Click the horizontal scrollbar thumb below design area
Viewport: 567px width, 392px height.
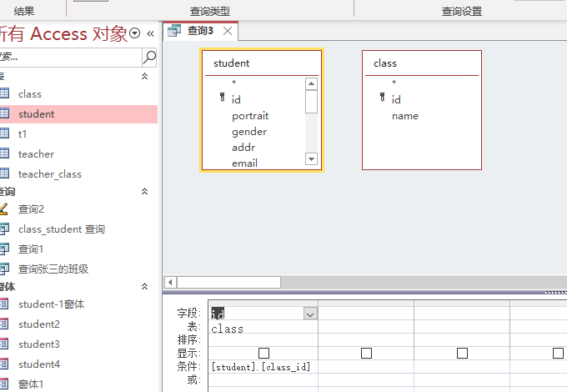228,282
